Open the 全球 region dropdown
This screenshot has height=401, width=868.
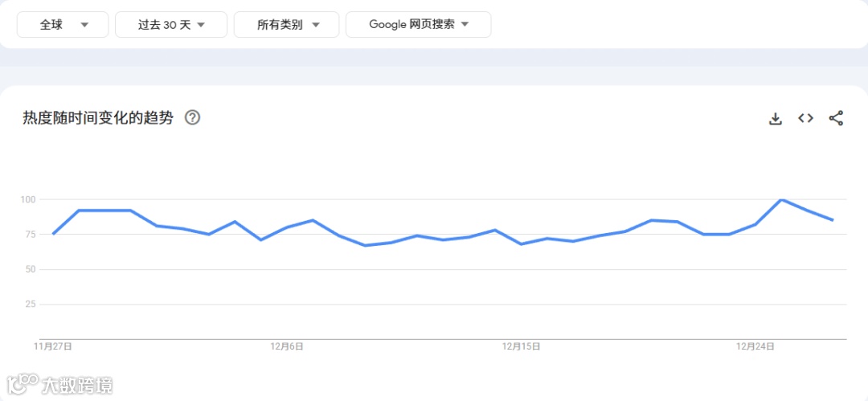pos(63,25)
